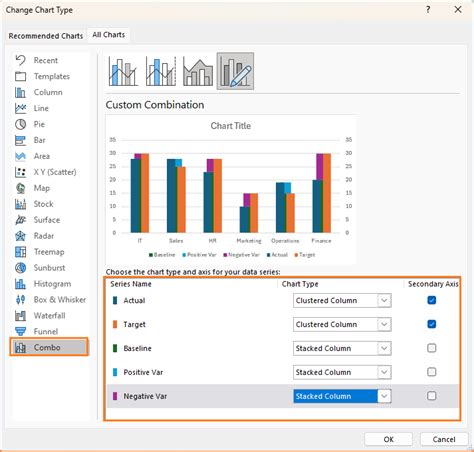Image resolution: width=474 pixels, height=452 pixels.
Task: Click the Series Name column header
Action: pos(131,284)
